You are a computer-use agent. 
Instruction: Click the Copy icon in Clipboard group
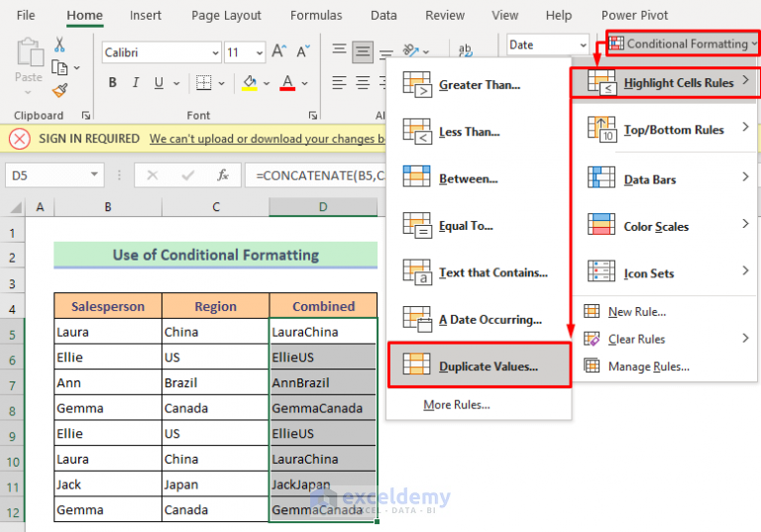59,67
